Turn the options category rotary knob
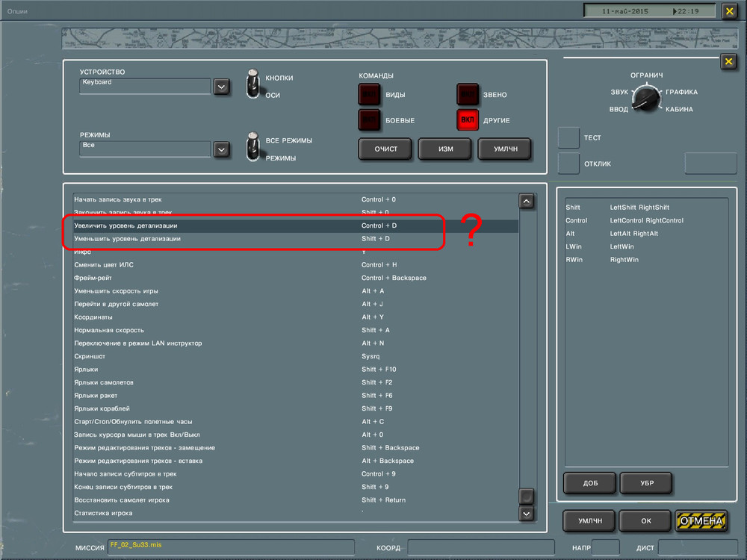This screenshot has width=747, height=560. coord(646,99)
